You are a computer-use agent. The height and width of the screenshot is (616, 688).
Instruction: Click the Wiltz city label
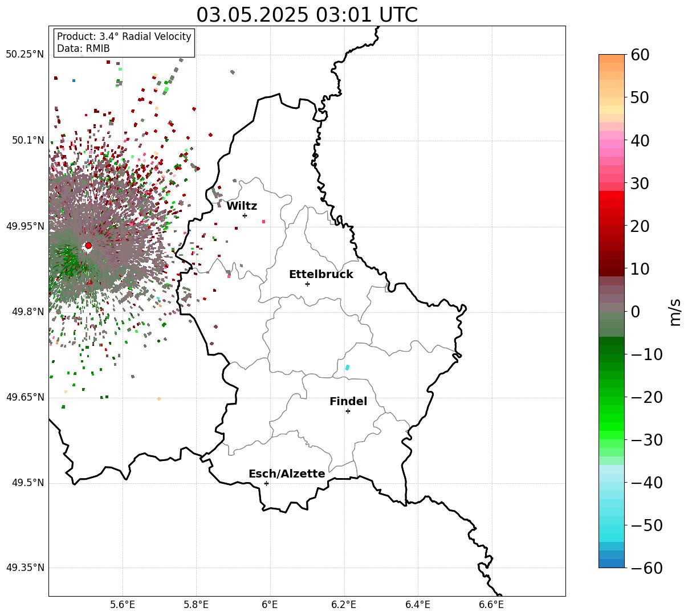click(242, 206)
